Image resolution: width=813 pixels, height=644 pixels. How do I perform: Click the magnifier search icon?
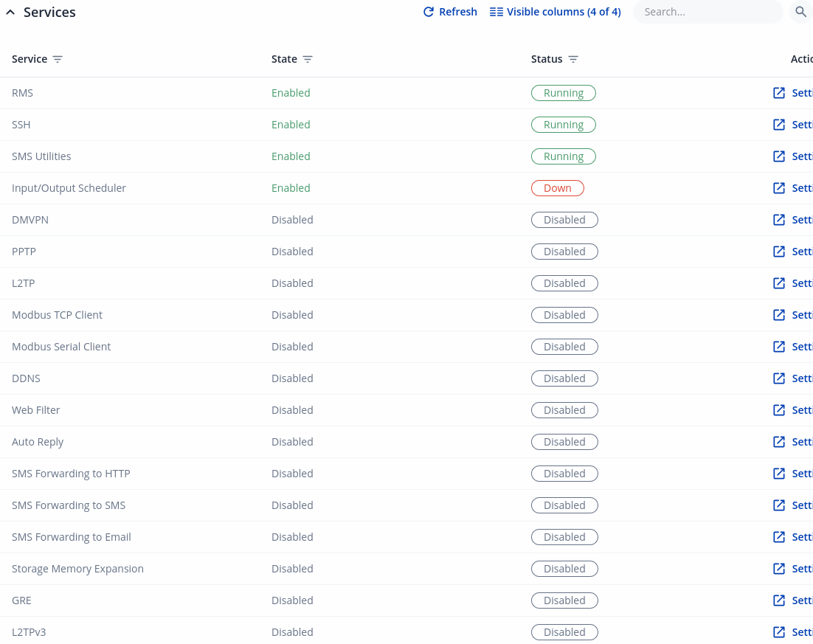(x=801, y=12)
